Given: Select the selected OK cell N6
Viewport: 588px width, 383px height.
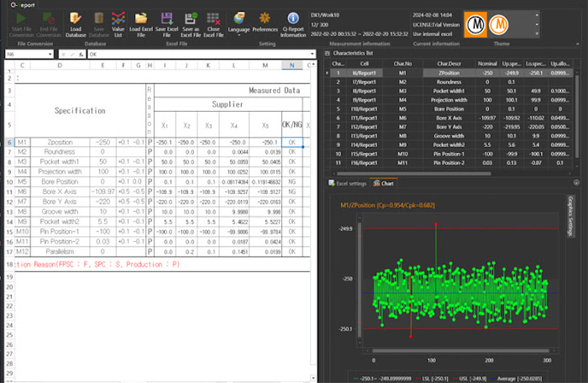Looking at the screenshot, I should click(292, 142).
